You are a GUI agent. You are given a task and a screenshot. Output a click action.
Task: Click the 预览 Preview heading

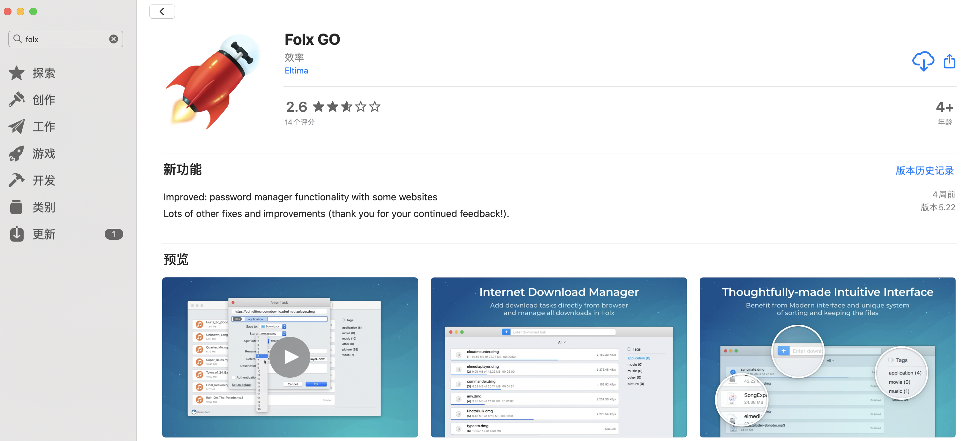(176, 259)
